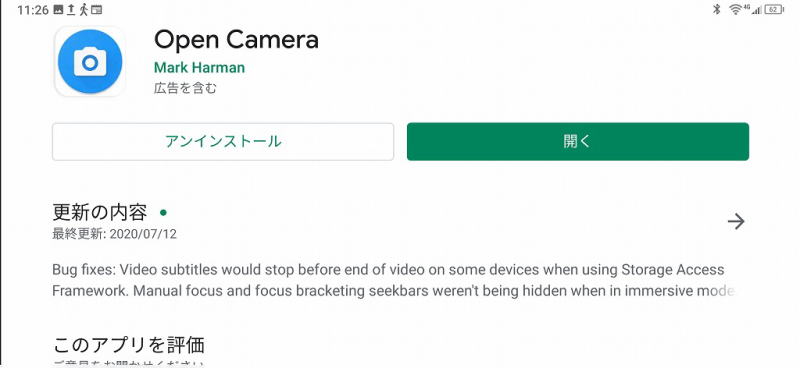
Task: Tap the 11:26 clock display
Action: [x=33, y=10]
